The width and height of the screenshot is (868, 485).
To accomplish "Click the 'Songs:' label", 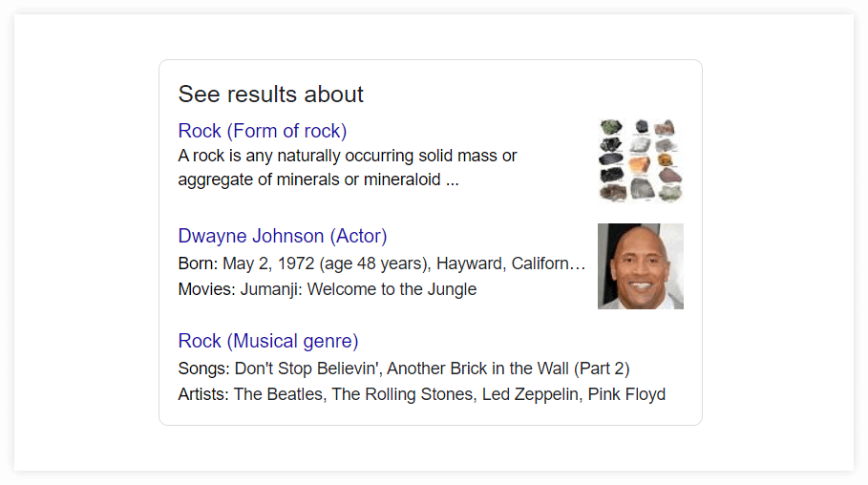I will tap(203, 369).
